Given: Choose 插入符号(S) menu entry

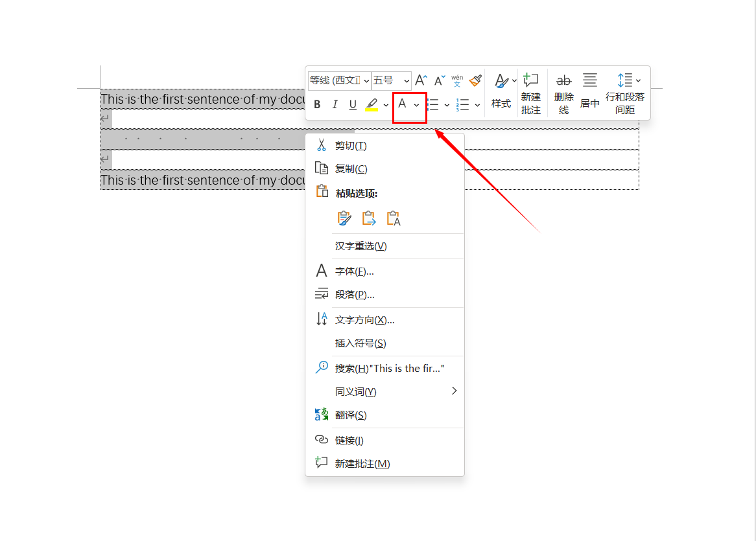Looking at the screenshot, I should [x=384, y=343].
